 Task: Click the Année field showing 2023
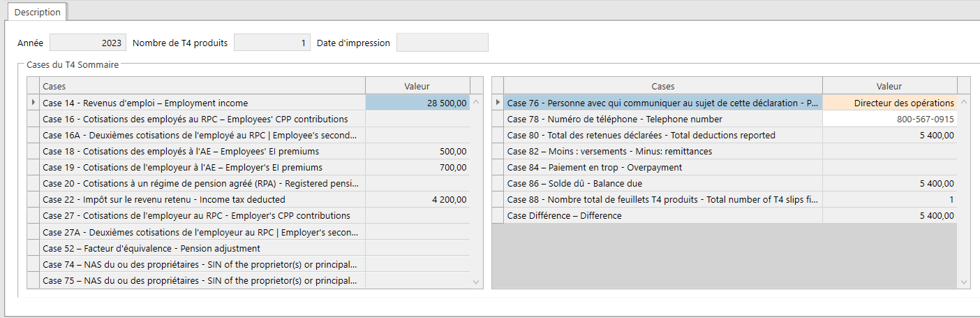88,43
